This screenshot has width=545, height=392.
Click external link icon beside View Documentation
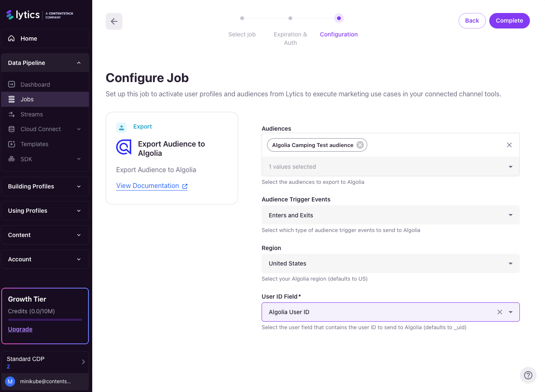click(185, 186)
